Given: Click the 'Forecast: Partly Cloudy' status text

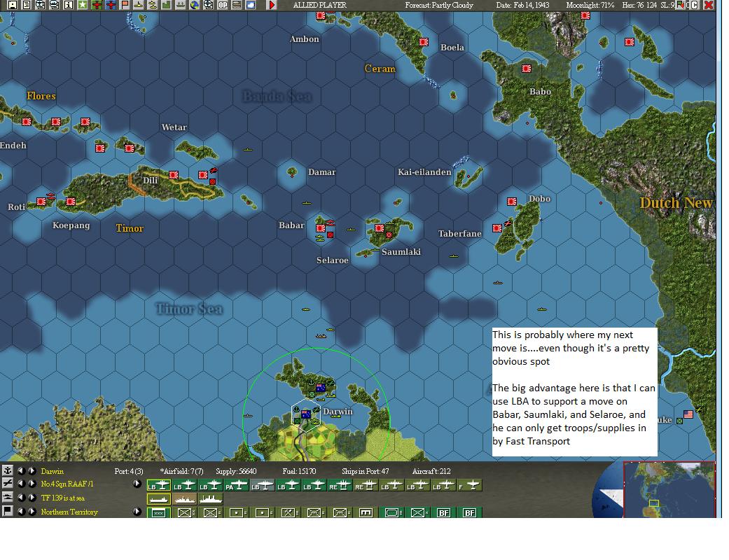Looking at the screenshot, I should click(x=439, y=5).
